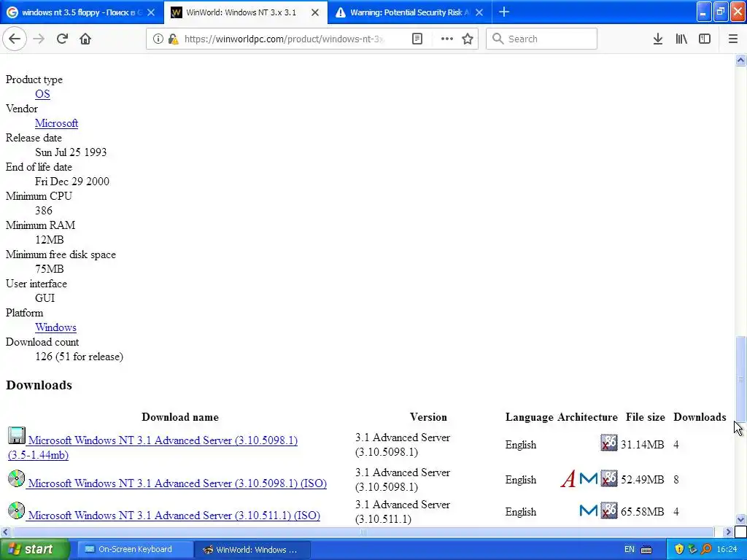Screen dimensions: 747x560
Task: Open the Windows start menu
Action: point(34,549)
